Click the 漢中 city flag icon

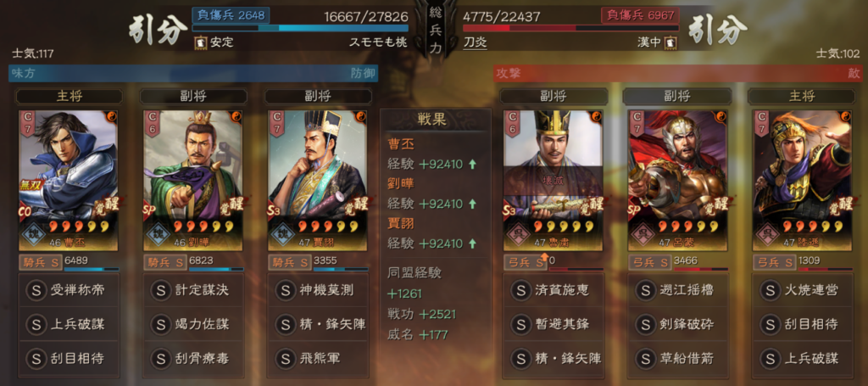click(x=671, y=42)
